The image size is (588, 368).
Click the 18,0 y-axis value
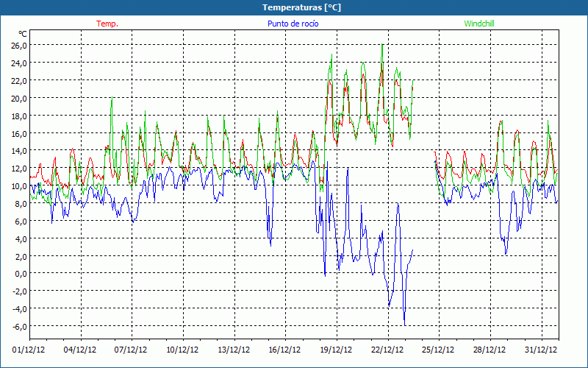[19, 116]
